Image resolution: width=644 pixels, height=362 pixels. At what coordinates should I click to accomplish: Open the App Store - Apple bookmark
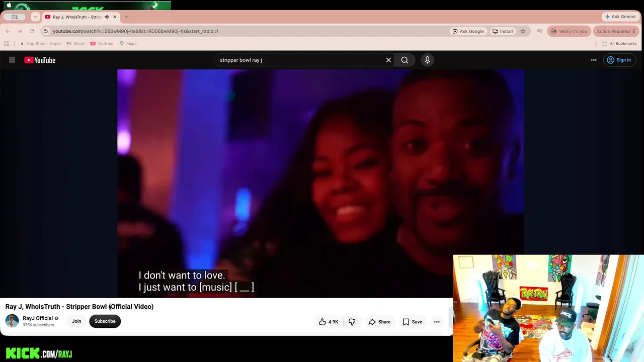point(40,44)
